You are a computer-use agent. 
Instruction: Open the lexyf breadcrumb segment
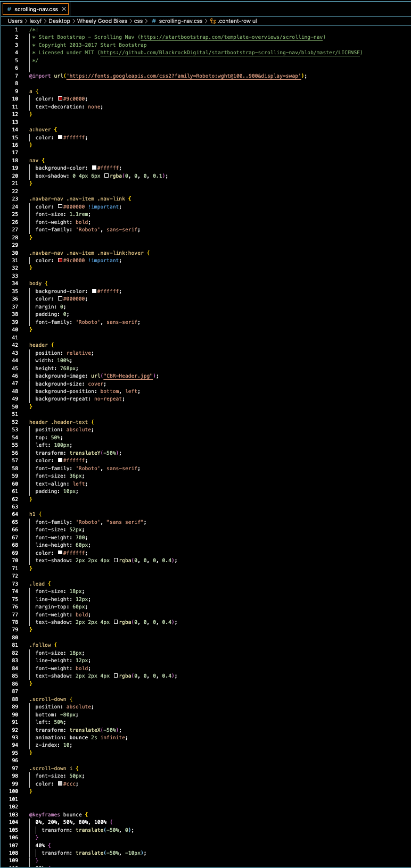click(x=36, y=21)
